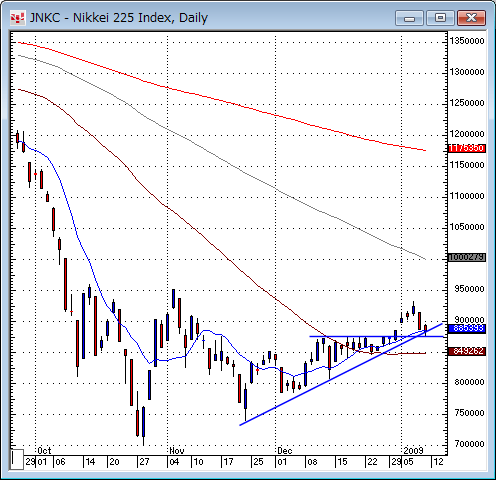Image resolution: width=496 pixels, height=480 pixels.
Task: Click the 1250000 price axis label
Action: pos(467,103)
